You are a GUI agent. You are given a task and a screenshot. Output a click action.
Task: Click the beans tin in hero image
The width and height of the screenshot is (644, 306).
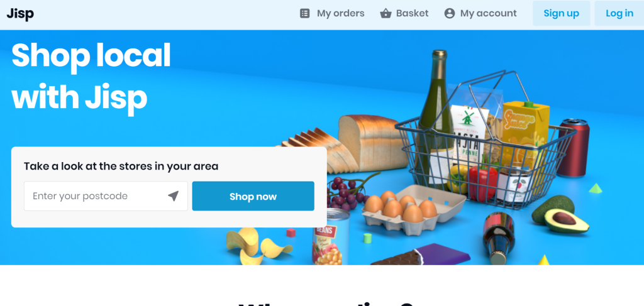click(331, 237)
